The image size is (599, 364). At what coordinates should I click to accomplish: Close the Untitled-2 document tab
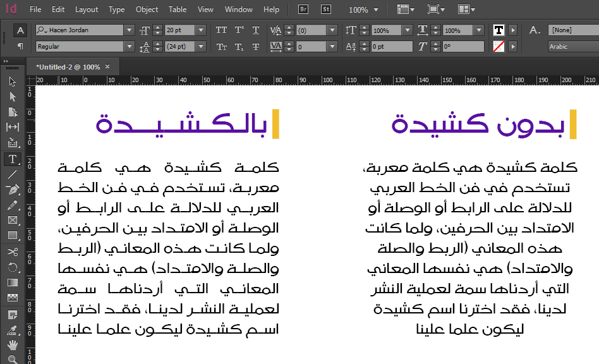point(107,66)
